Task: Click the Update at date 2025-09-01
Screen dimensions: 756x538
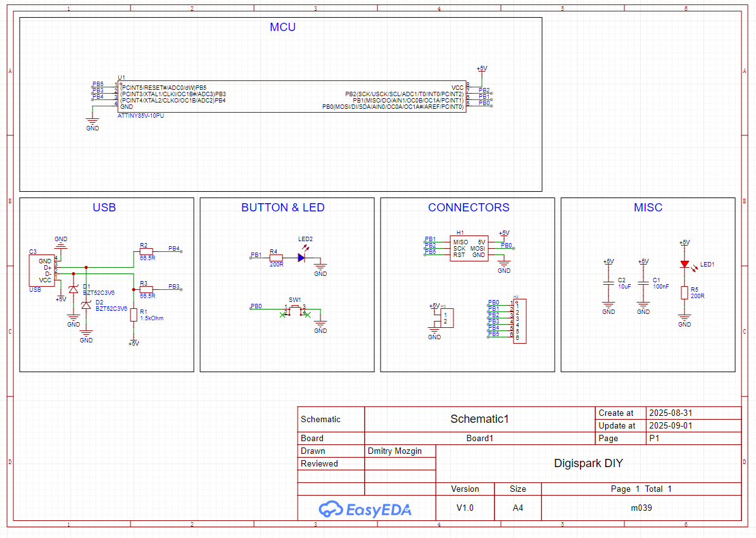Action: tap(671, 425)
